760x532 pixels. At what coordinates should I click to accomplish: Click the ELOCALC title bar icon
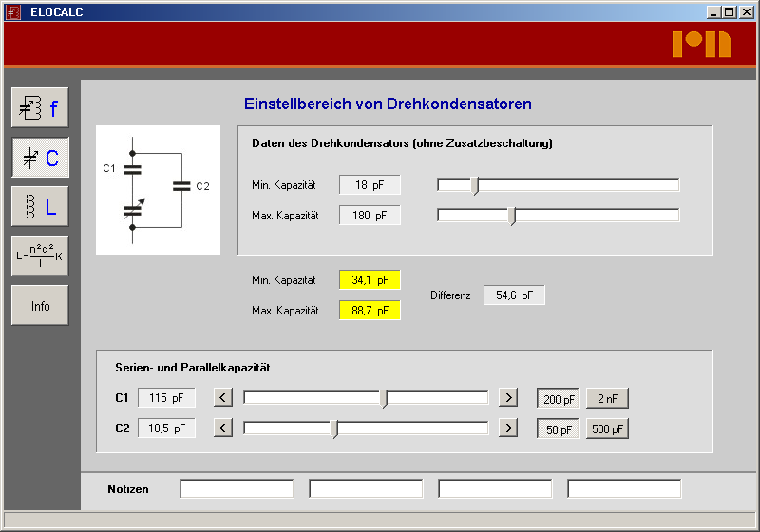[x=13, y=12]
